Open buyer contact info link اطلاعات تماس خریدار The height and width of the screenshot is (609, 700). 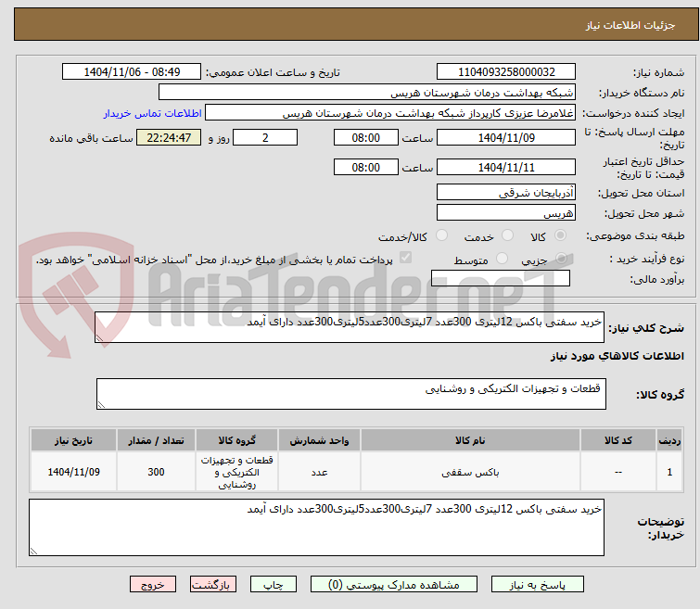coord(153,113)
